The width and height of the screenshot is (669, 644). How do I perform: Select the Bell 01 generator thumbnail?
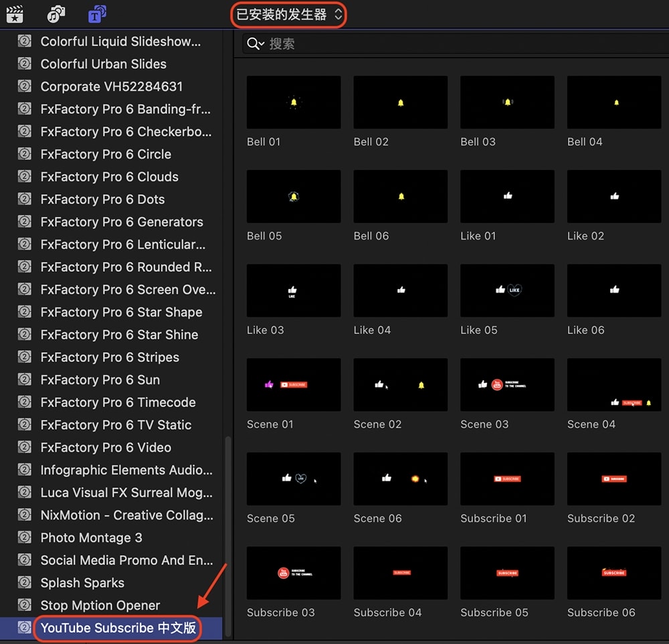293,102
